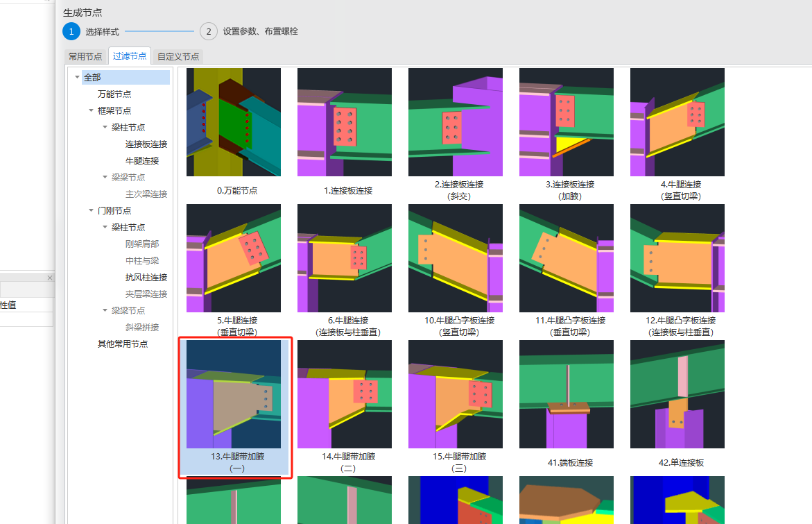Select the 1.连接板连接 node thumbnail
This screenshot has width=812, height=524.
coord(345,122)
